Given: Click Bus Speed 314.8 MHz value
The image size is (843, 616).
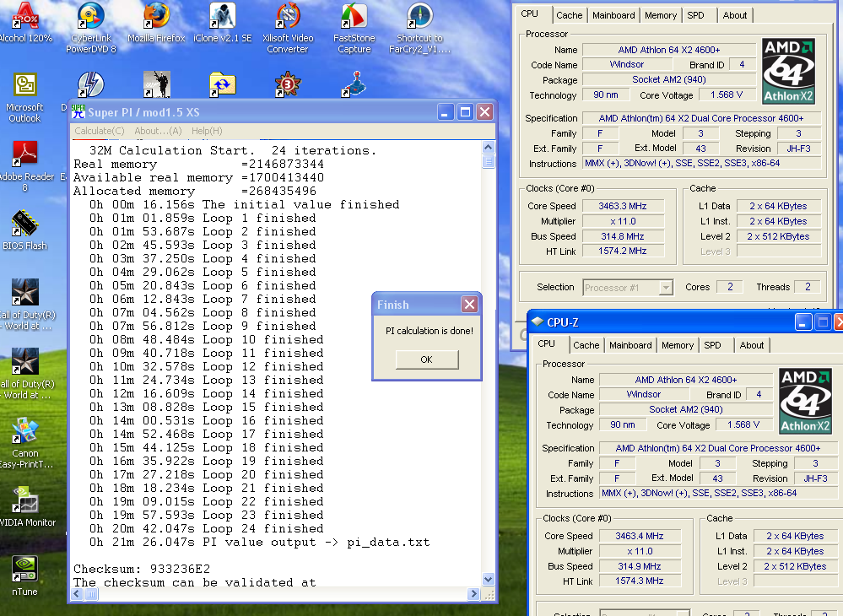Looking at the screenshot, I should pos(623,236).
